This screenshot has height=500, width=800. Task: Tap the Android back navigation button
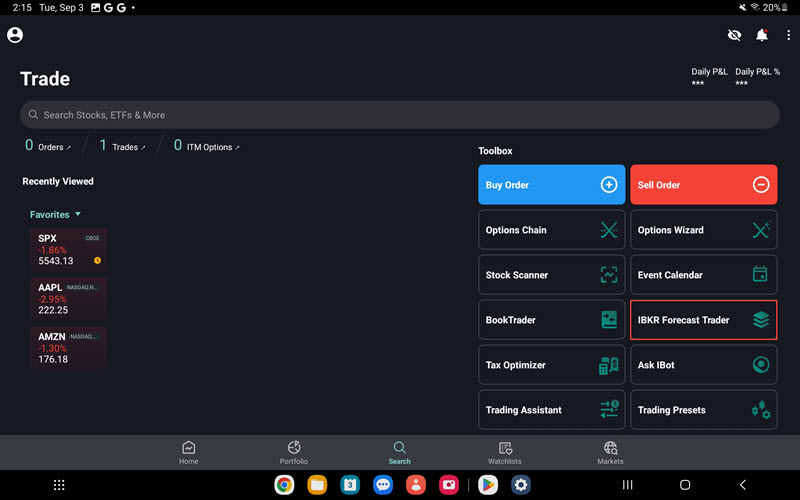click(x=743, y=485)
